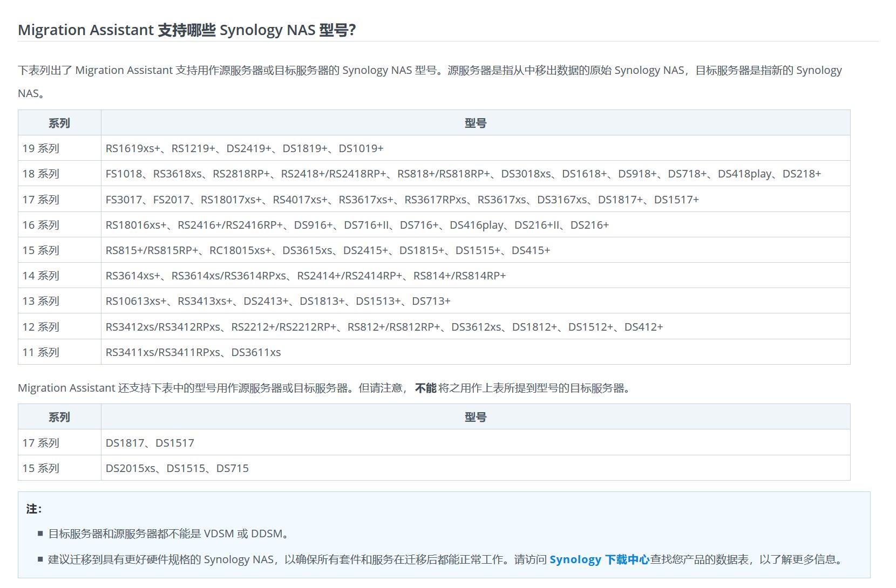The image size is (896, 588).
Task: Click the model list starting with RS10613xs+
Action: point(476,301)
